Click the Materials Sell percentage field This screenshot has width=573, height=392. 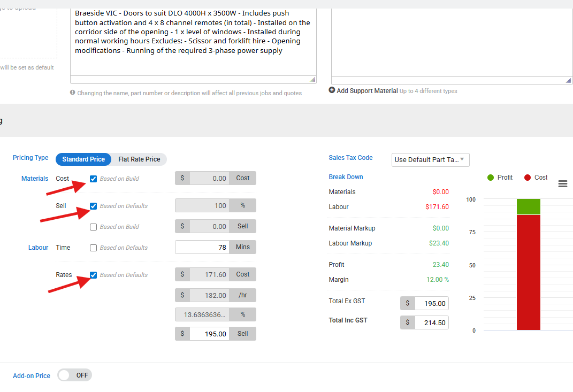[x=202, y=205]
